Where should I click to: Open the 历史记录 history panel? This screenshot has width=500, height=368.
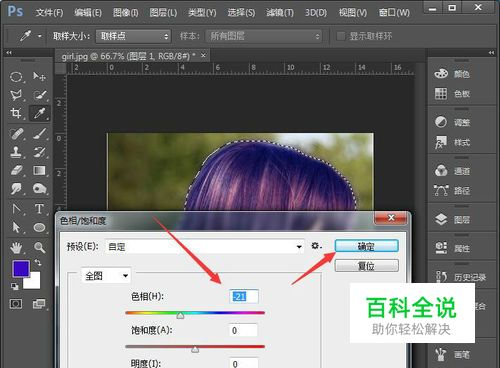pos(460,277)
